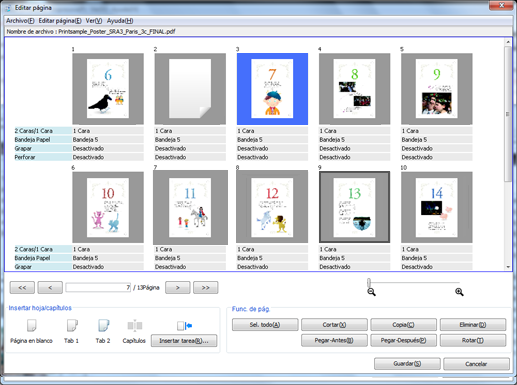Select page 7 thumbnail showing number 11
517x385 pixels.
coord(190,207)
